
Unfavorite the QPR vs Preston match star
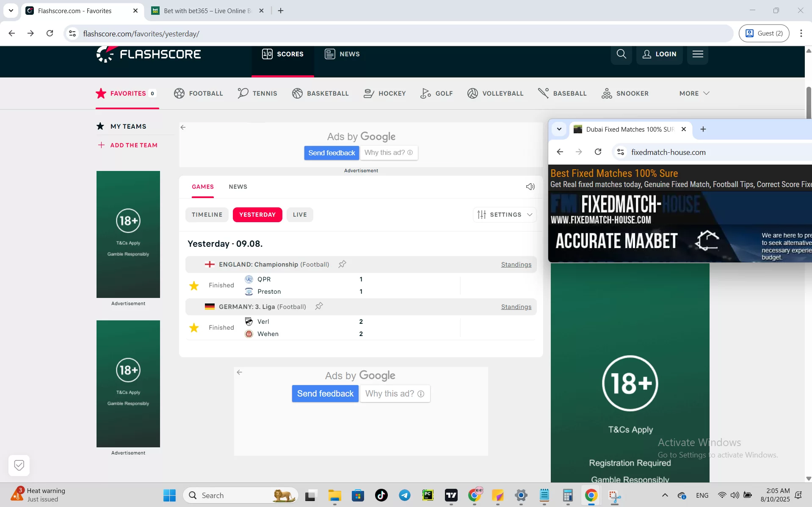[194, 286]
